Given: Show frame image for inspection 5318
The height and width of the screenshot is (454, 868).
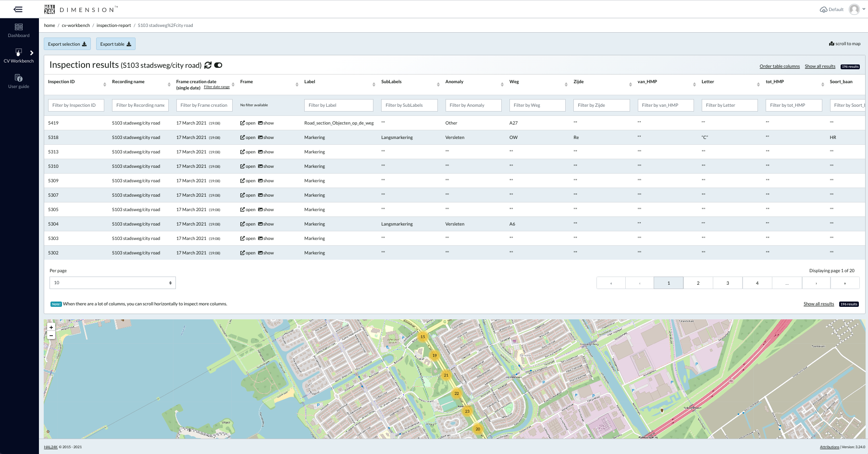Looking at the screenshot, I should pos(266,138).
